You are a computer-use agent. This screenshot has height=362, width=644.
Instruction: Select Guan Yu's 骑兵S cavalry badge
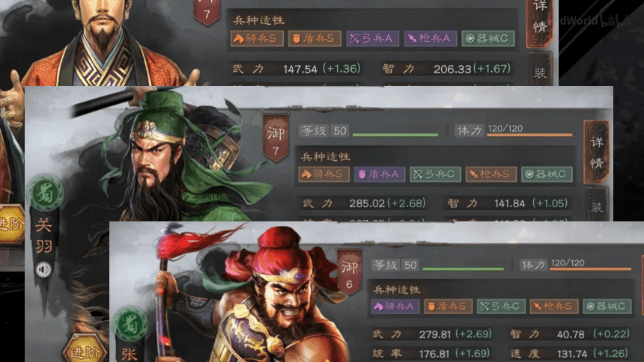coord(323,174)
